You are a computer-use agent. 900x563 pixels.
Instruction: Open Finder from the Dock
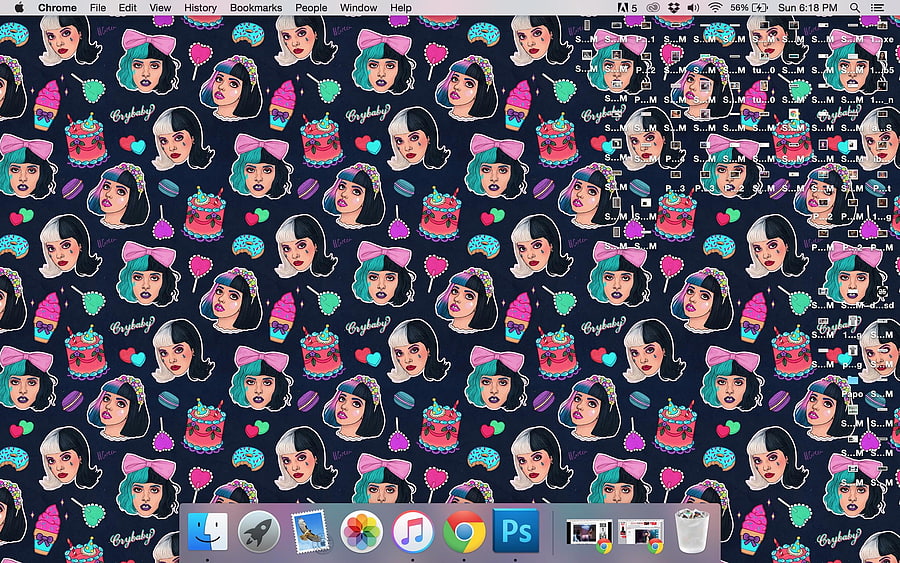207,531
